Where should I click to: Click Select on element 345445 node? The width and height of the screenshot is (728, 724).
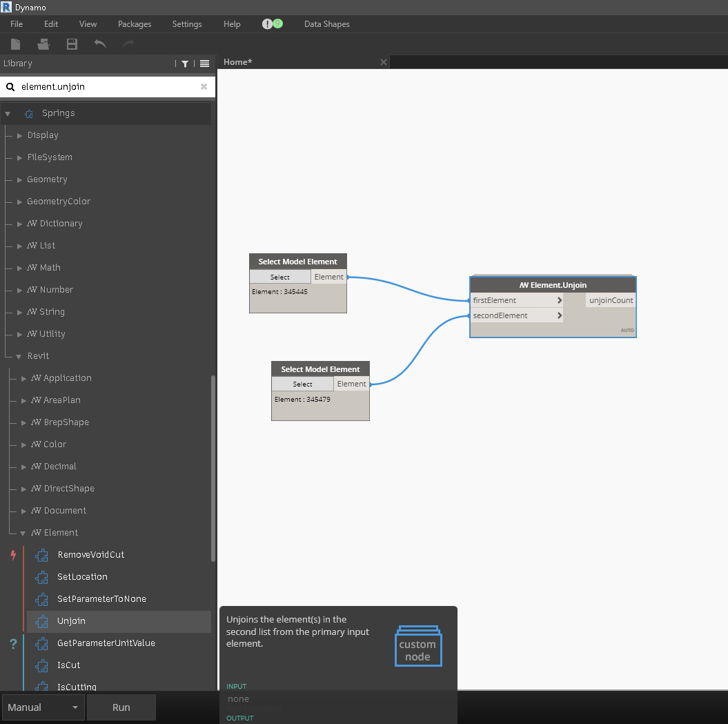coord(280,277)
